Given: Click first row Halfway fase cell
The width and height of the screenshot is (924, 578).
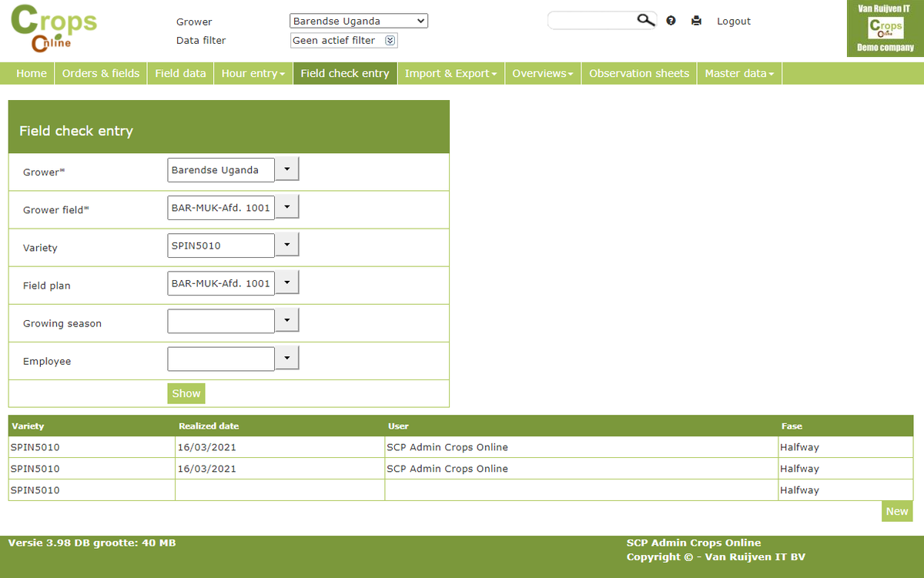Looking at the screenshot, I should click(x=845, y=447).
